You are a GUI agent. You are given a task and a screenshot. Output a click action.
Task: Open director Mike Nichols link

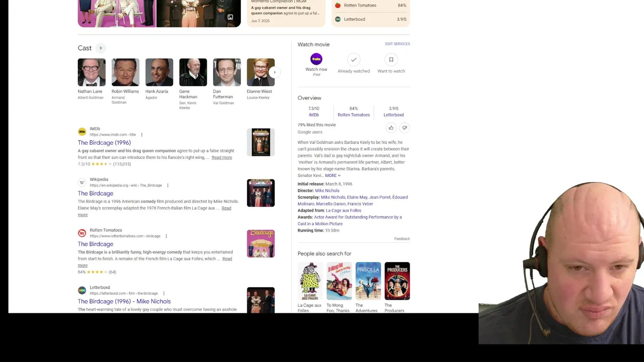pos(327,191)
